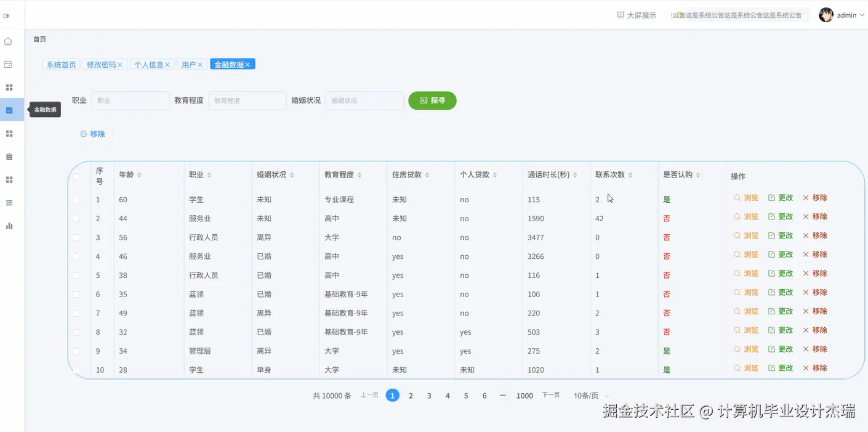
Task: Click the home icon in sidebar
Action: tap(8, 41)
